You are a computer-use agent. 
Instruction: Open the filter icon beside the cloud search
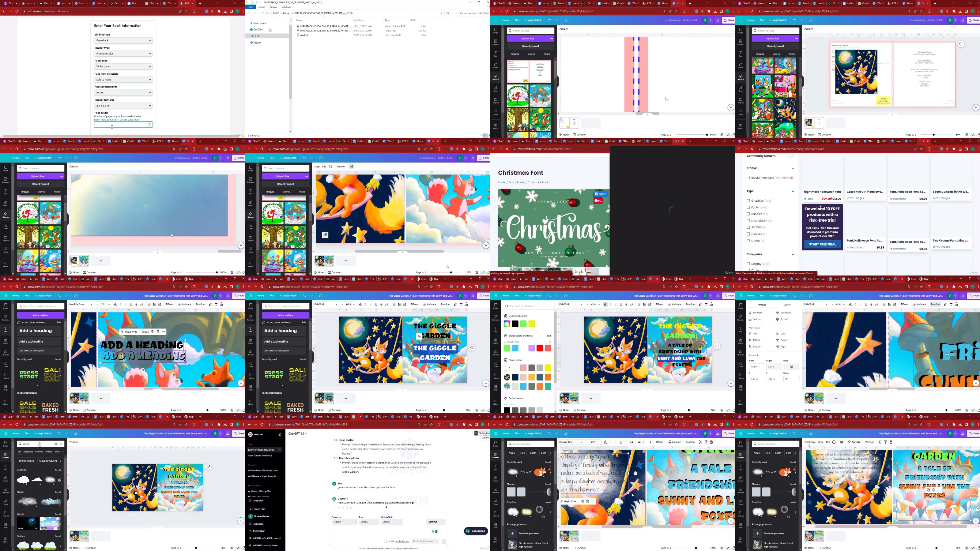point(61,444)
